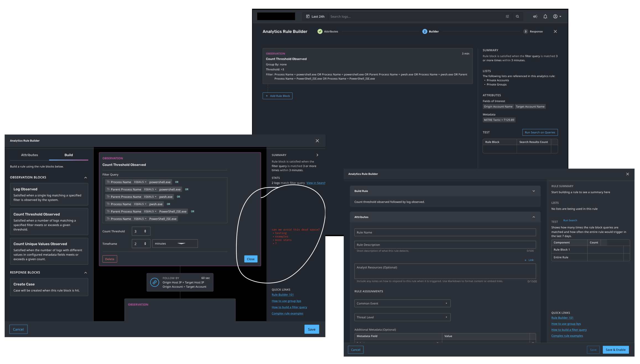Click Save in the left Build window

[x=312, y=329]
